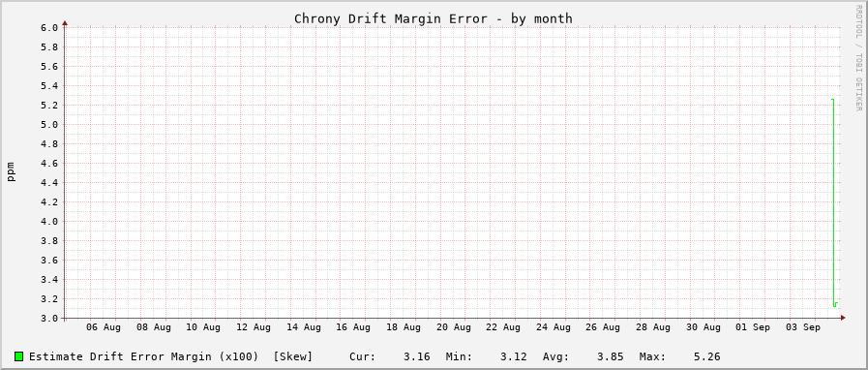Viewport: 868px width, 370px height.
Task: Click the 3.2 y-axis tick label
Action: [x=49, y=299]
